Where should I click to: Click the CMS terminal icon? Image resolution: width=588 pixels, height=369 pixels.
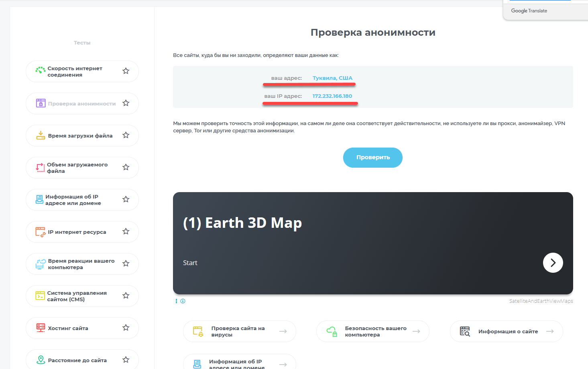pos(40,296)
